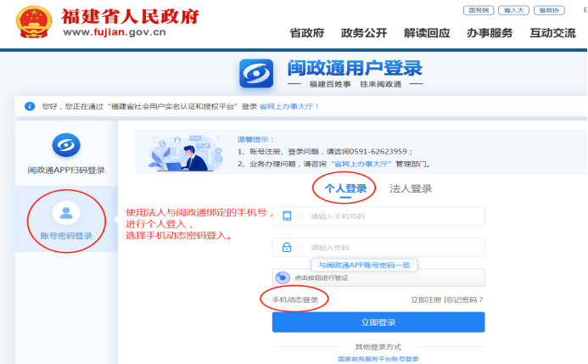Choose the 账号密码登录 person icon
The height and width of the screenshot is (364, 588).
pos(65,211)
